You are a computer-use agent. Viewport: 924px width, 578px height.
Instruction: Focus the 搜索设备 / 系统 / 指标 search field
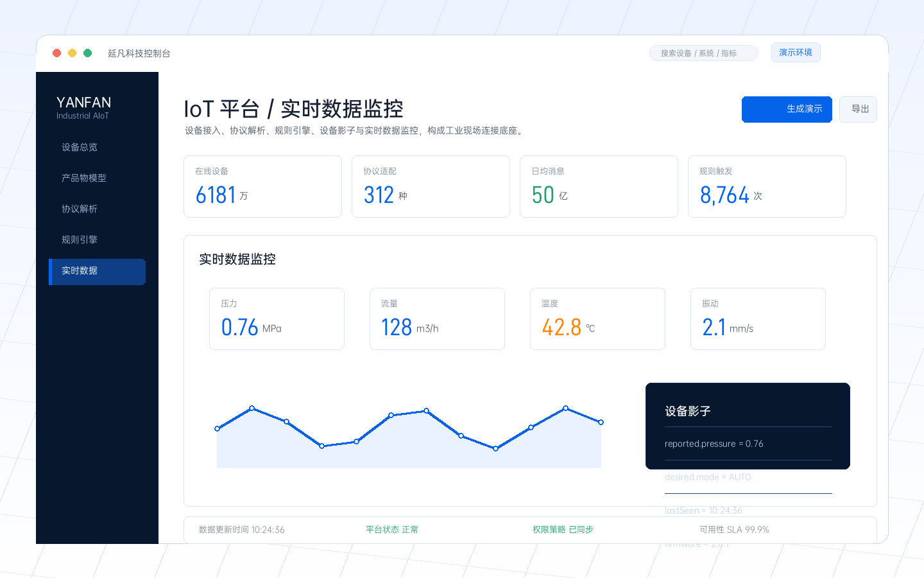[x=703, y=53]
